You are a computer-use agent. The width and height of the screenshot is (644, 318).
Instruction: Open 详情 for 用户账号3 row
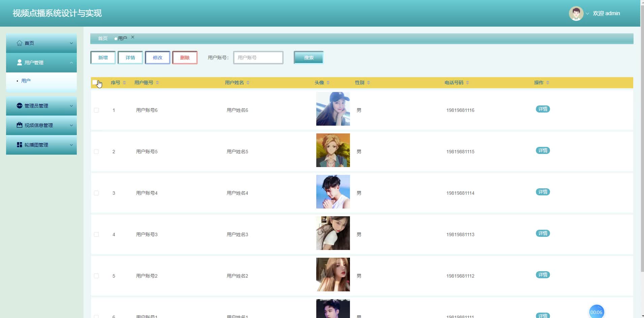543,233
